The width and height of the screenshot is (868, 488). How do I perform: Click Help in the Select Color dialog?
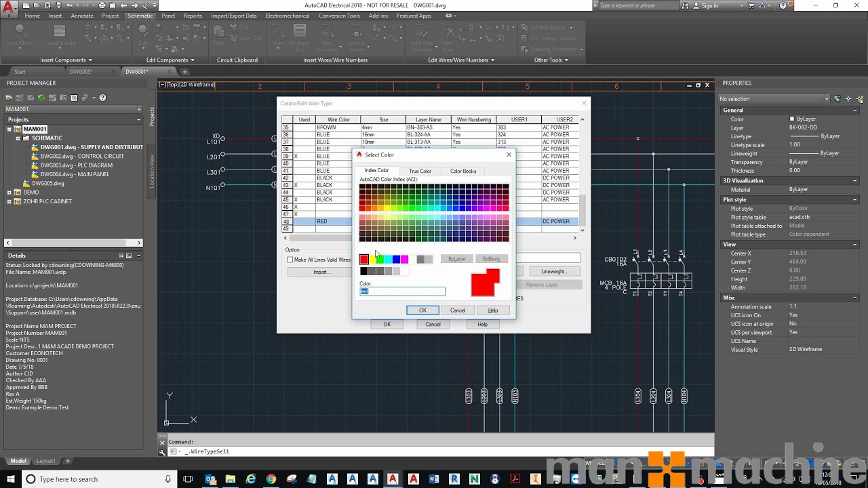(x=493, y=310)
